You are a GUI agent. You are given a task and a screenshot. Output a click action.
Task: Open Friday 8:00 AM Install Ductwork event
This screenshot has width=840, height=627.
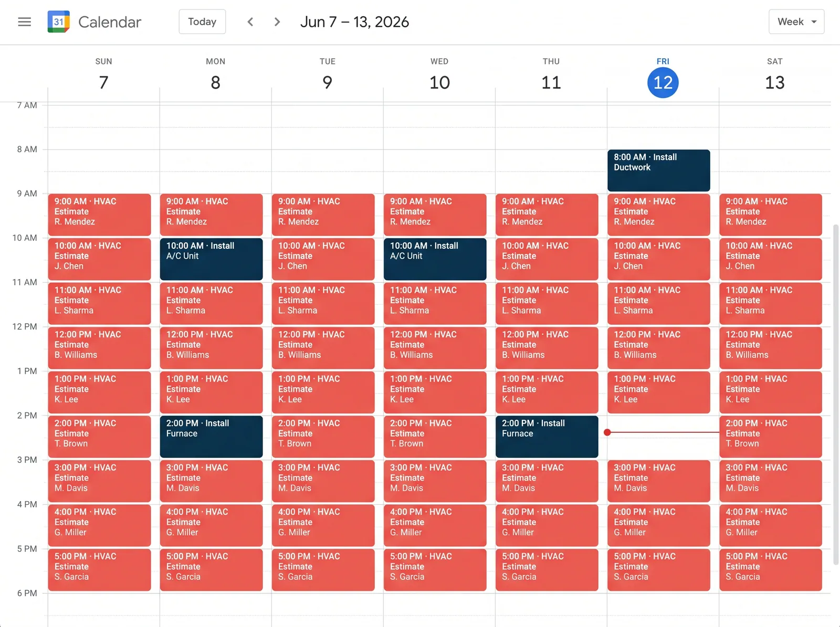pyautogui.click(x=659, y=171)
